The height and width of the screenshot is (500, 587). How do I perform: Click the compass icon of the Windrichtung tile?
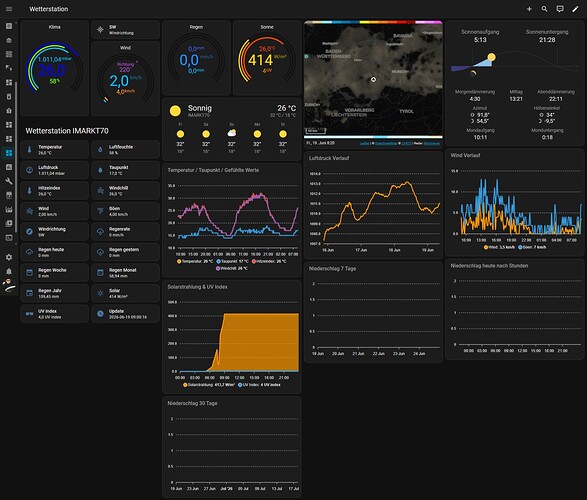[30, 232]
